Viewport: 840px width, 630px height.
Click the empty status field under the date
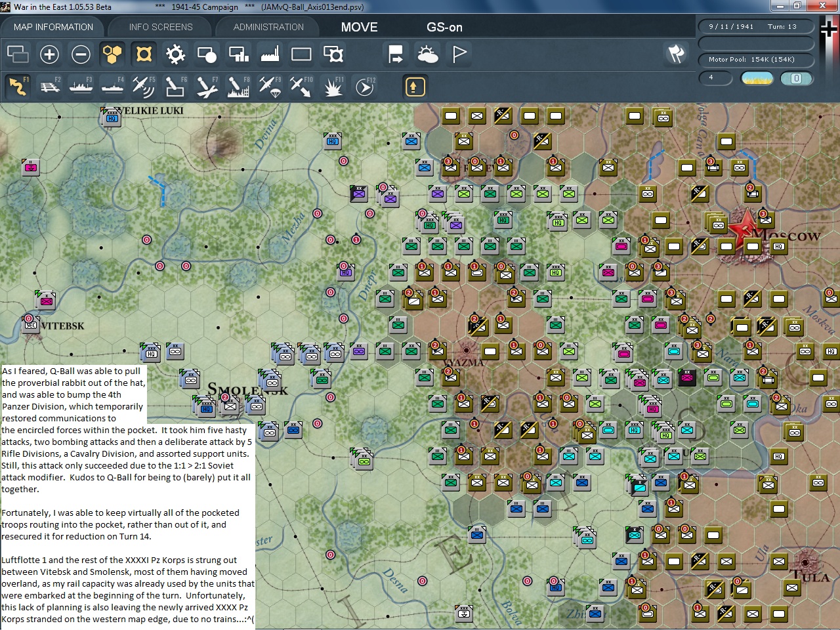755,43
